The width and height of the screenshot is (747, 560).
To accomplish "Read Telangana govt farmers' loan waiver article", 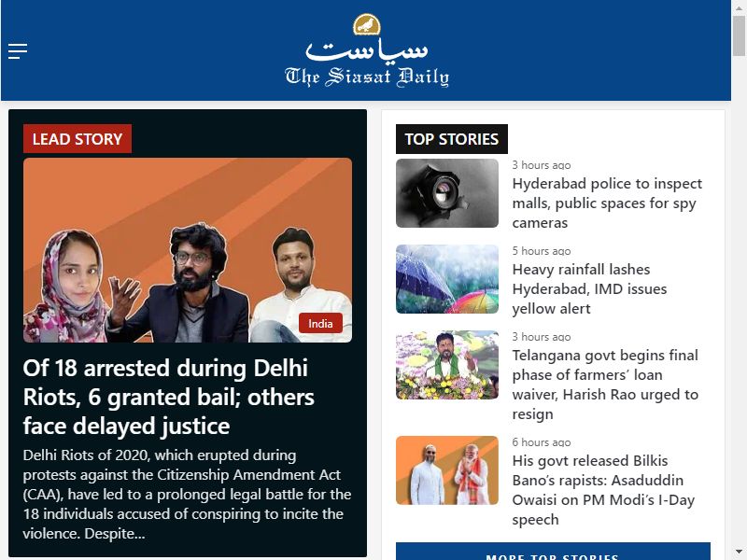I will (605, 385).
